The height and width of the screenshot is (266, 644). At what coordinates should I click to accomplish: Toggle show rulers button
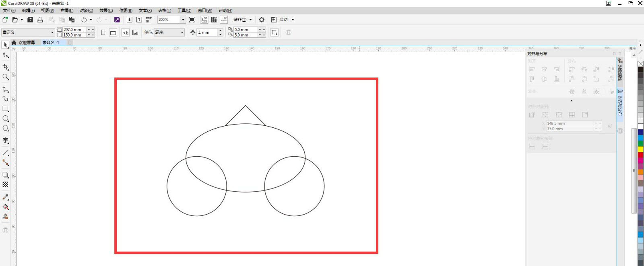tap(204, 20)
